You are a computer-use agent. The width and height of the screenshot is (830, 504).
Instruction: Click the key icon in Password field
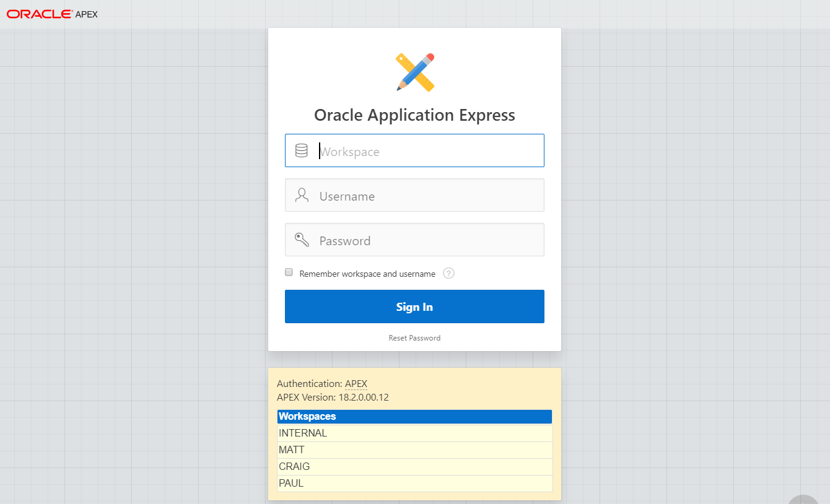(302, 240)
